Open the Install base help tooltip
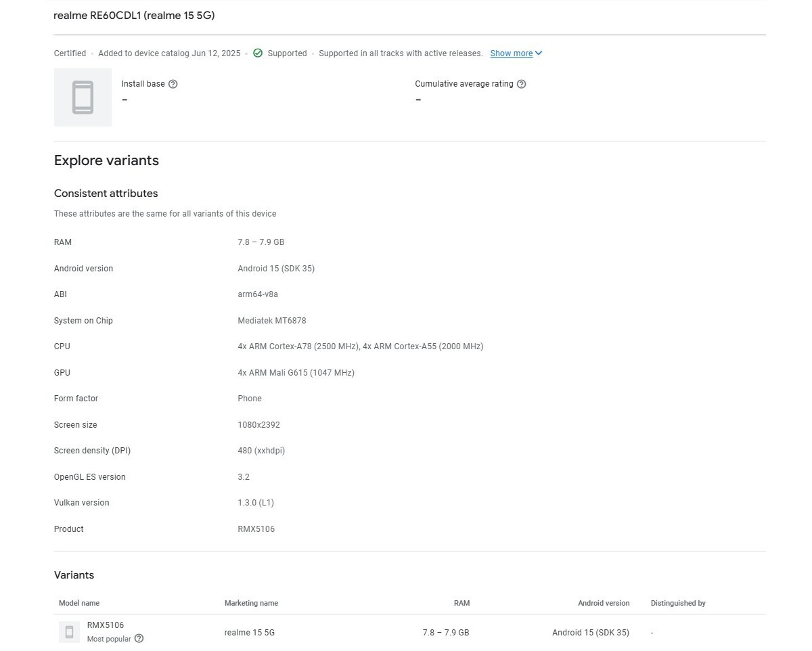 (173, 83)
